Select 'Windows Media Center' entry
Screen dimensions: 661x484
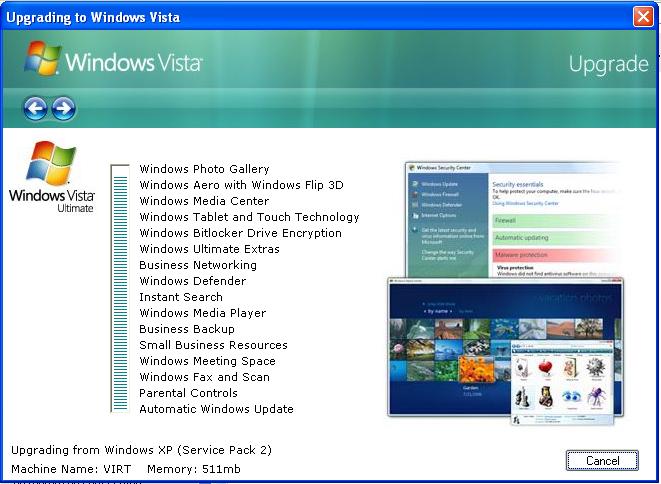[x=204, y=201]
